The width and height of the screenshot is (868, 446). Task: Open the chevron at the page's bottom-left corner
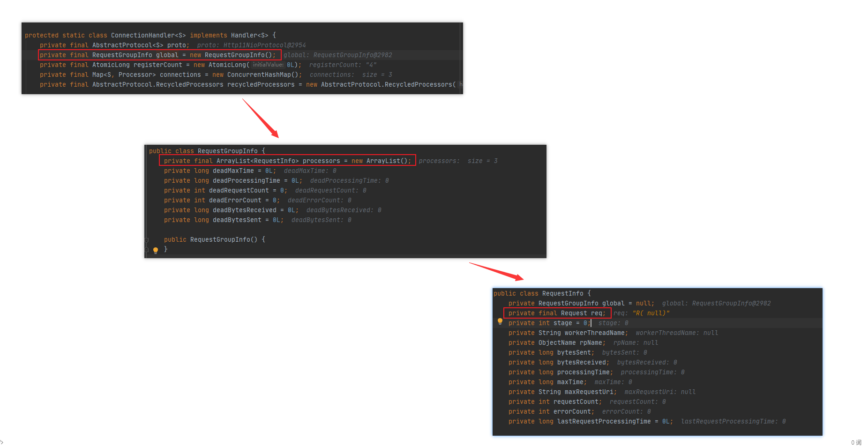pos(2,442)
